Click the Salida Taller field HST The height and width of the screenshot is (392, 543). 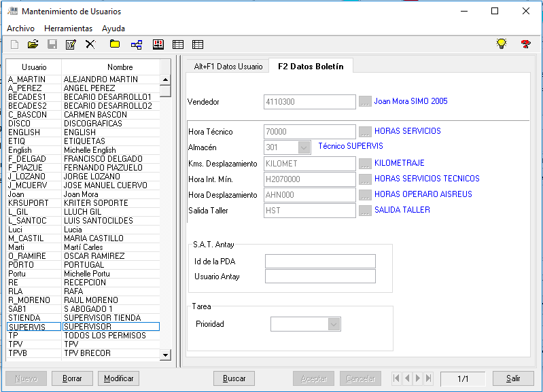click(x=310, y=211)
